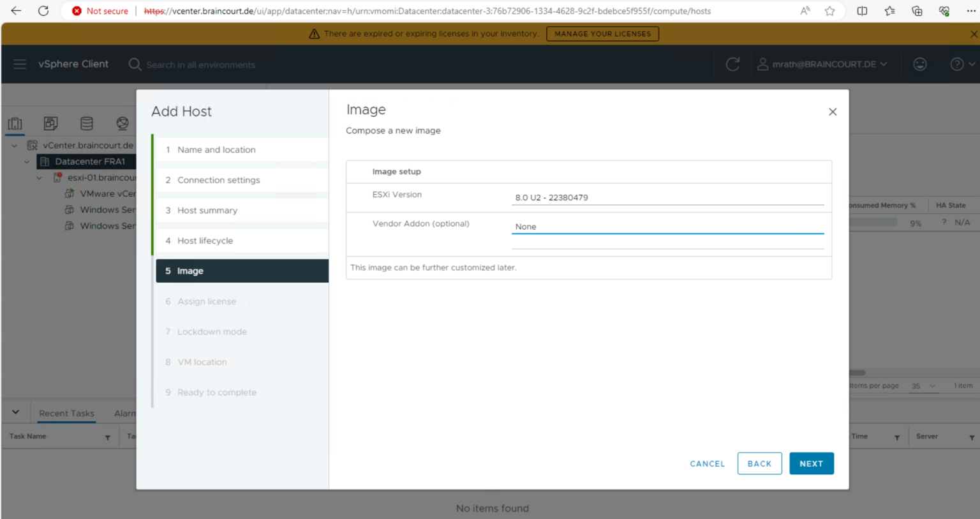Switch to the Alarms tab

point(125,413)
